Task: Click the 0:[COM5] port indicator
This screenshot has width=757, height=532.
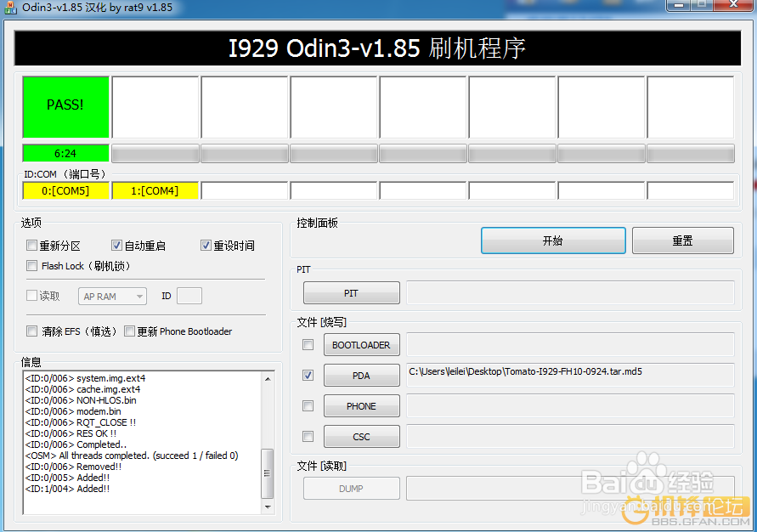Action: click(65, 190)
